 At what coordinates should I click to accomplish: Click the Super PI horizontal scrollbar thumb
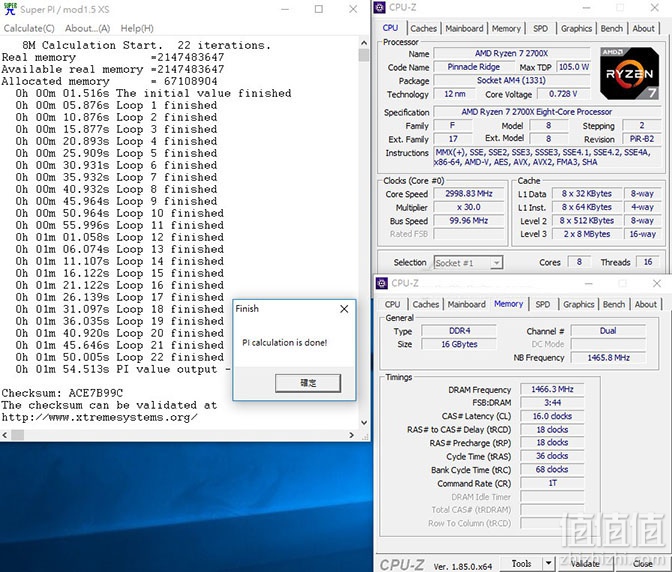coord(18,435)
